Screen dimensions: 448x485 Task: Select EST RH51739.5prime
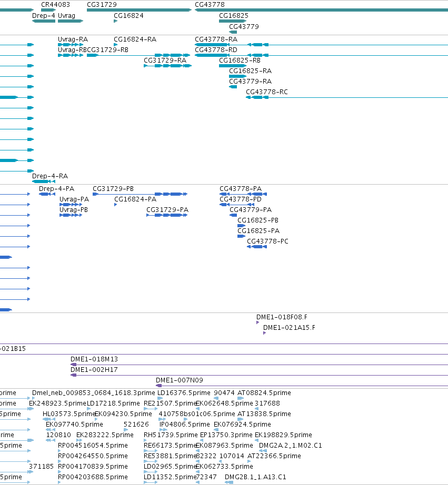click(x=171, y=435)
